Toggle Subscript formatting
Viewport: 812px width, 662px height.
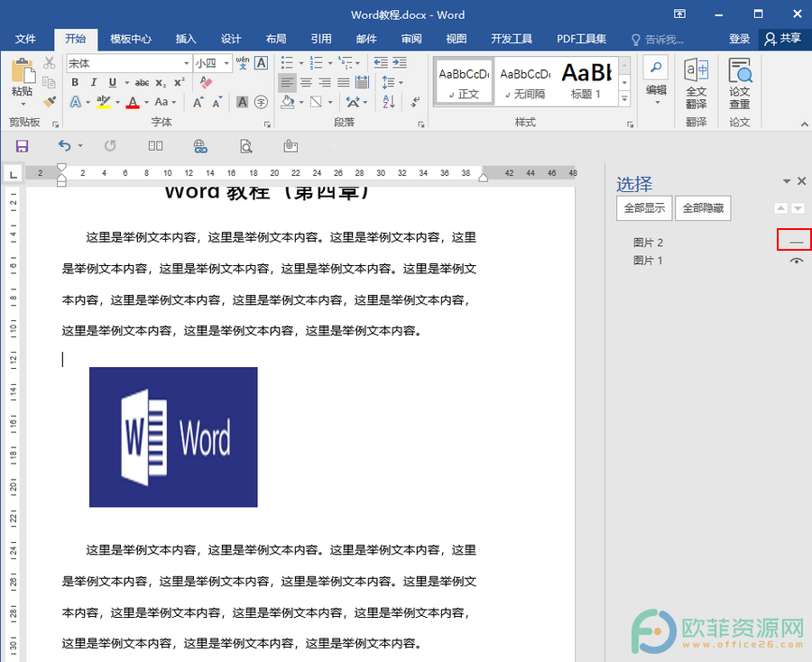(161, 83)
